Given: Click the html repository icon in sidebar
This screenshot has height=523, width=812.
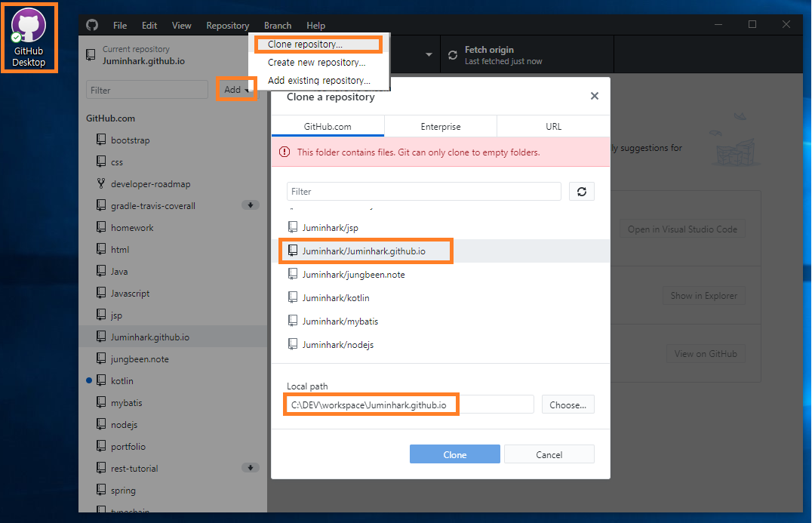Looking at the screenshot, I should (x=101, y=249).
